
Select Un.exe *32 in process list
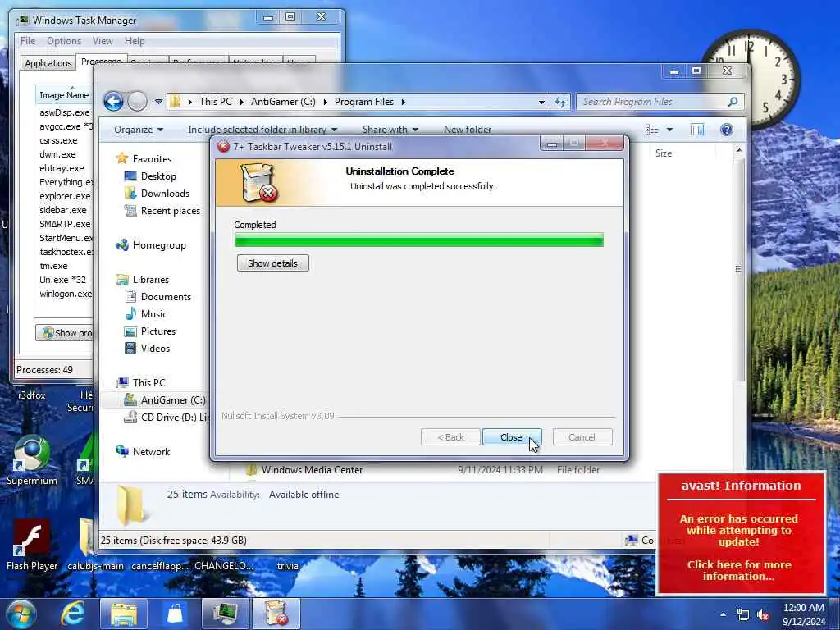pyautogui.click(x=62, y=280)
